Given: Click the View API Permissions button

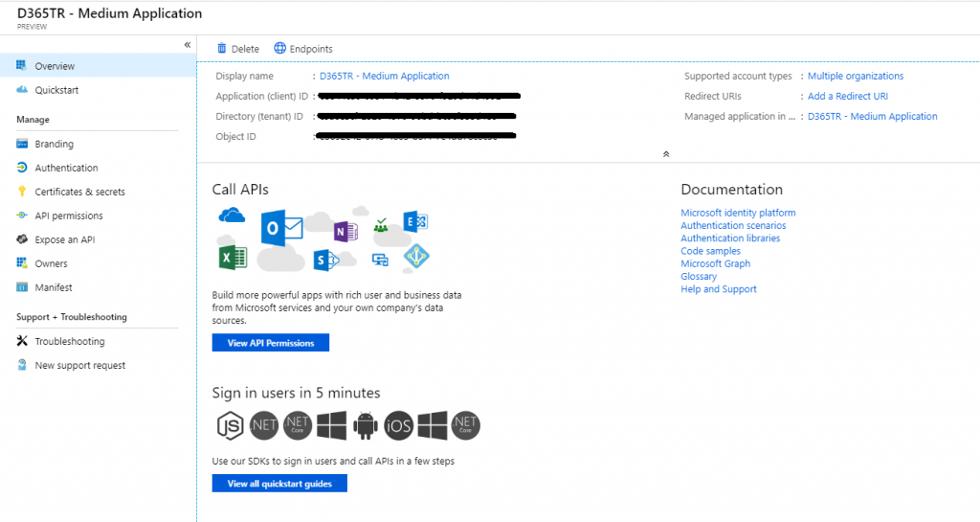Looking at the screenshot, I should pos(271,343).
